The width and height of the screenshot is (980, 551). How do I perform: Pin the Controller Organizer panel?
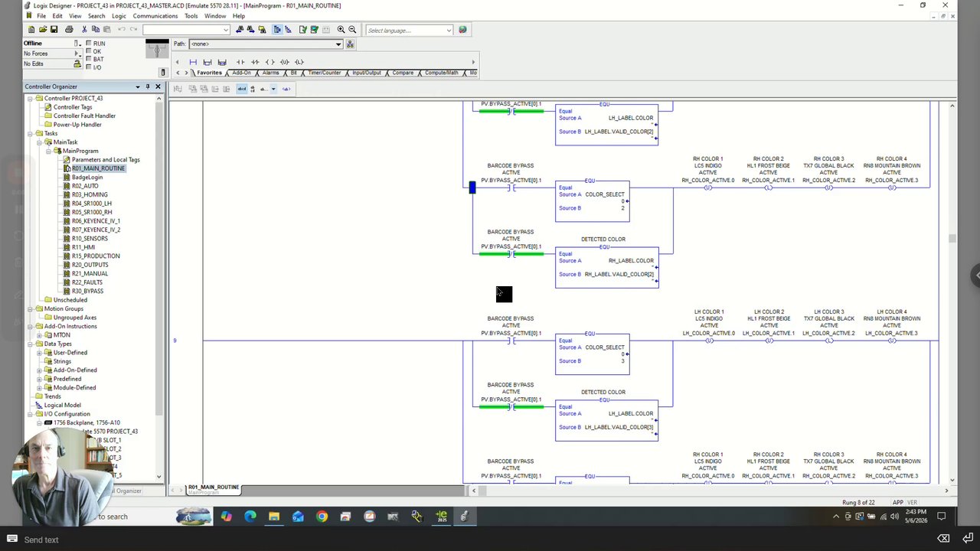tap(148, 86)
